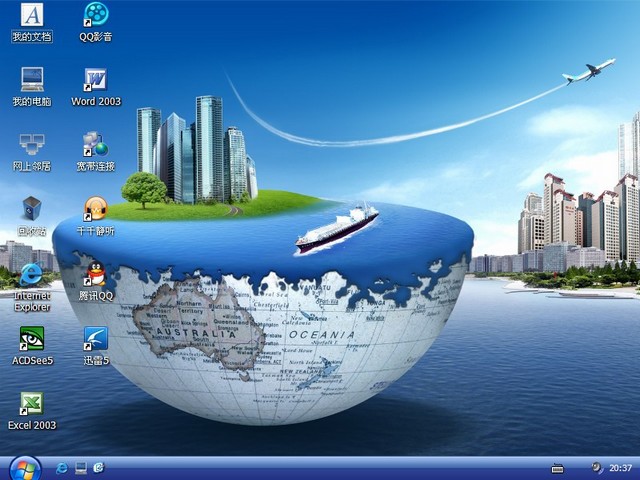Image resolution: width=640 pixels, height=480 pixels.
Task: Click the QQ影音 label text
Action: pyautogui.click(x=96, y=37)
